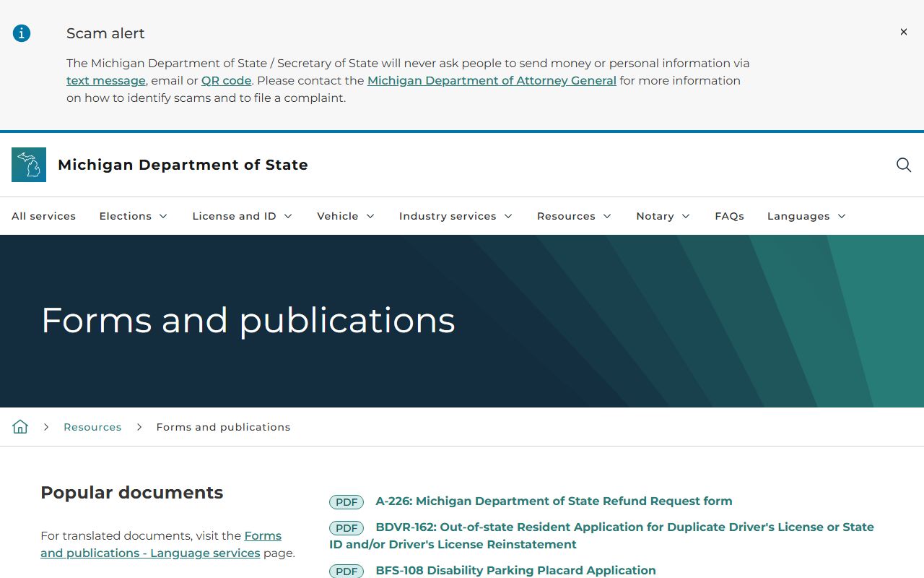The width and height of the screenshot is (924, 578).
Task: Click PDF badge for A-226 refund form
Action: (x=346, y=502)
